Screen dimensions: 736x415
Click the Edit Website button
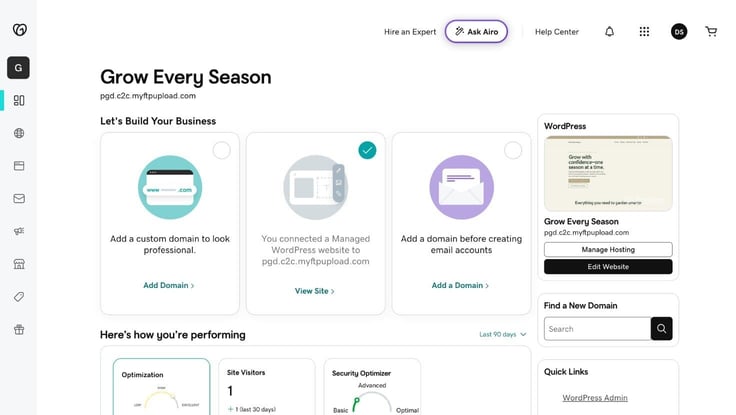point(608,267)
